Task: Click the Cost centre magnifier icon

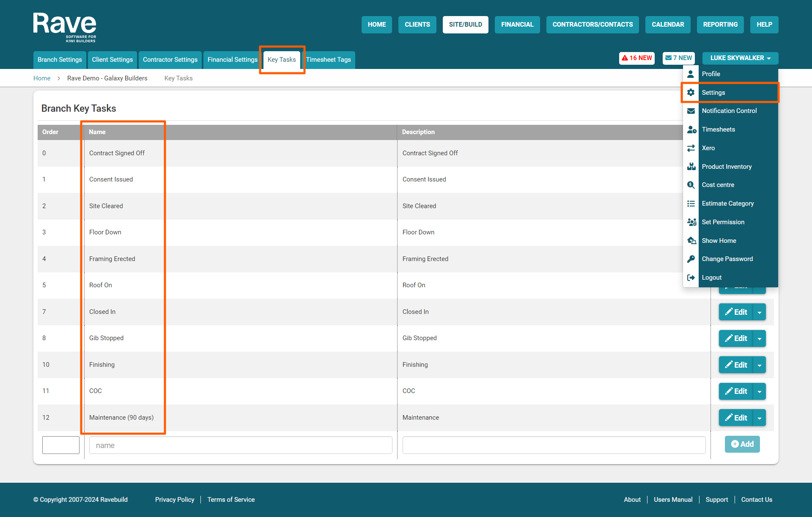Action: [691, 185]
